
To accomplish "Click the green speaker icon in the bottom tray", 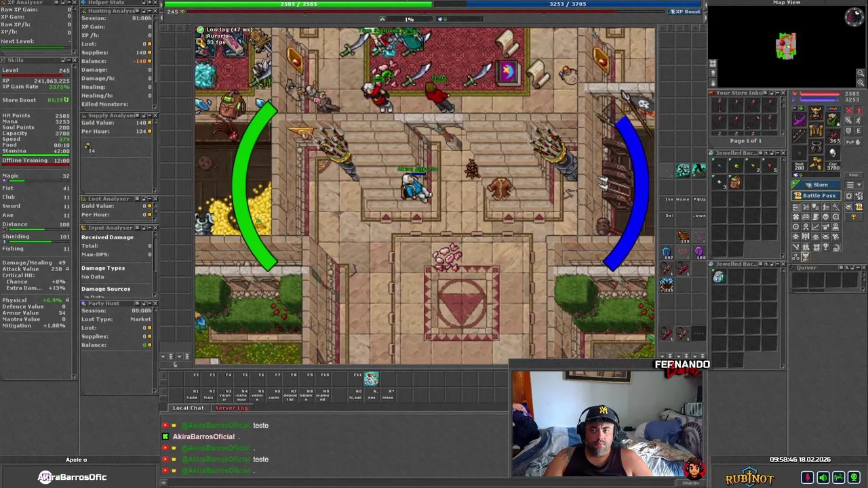I will [823, 477].
